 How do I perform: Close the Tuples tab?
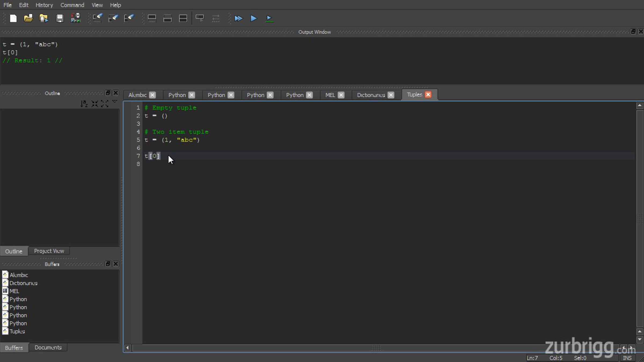428,95
